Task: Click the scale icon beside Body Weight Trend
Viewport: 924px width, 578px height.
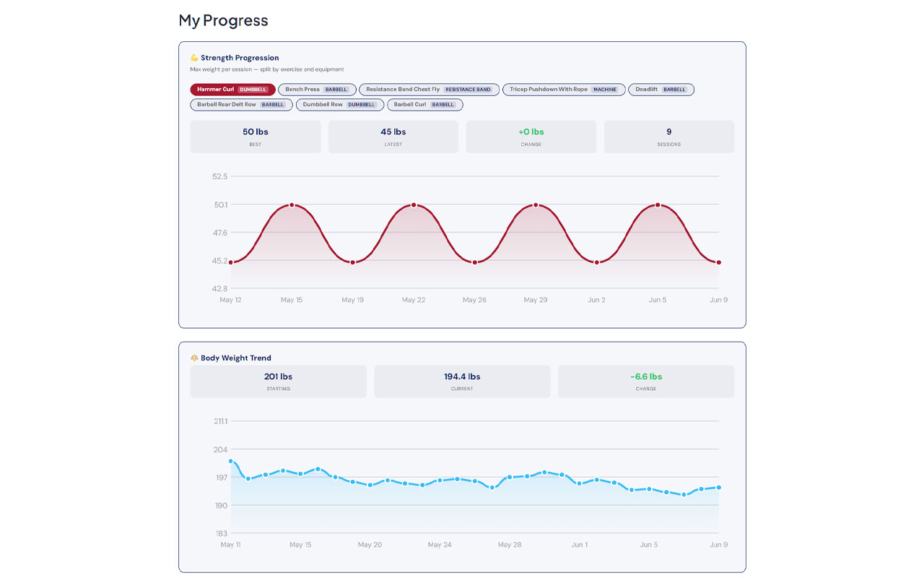Action: [x=194, y=358]
